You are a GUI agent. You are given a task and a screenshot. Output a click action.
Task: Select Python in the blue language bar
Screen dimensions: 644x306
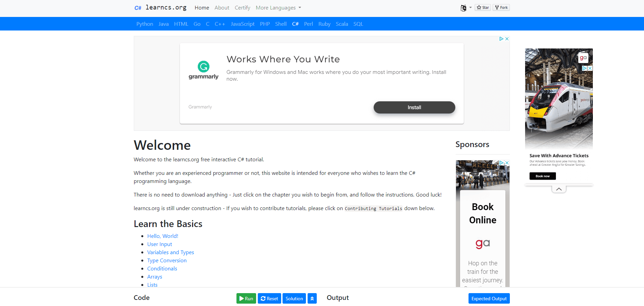pyautogui.click(x=145, y=24)
